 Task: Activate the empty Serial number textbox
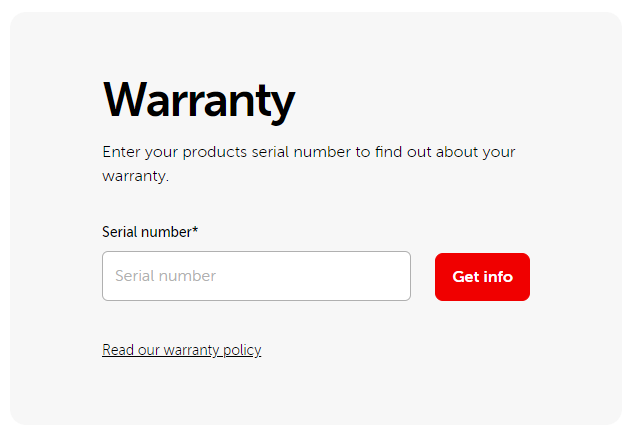[256, 276]
